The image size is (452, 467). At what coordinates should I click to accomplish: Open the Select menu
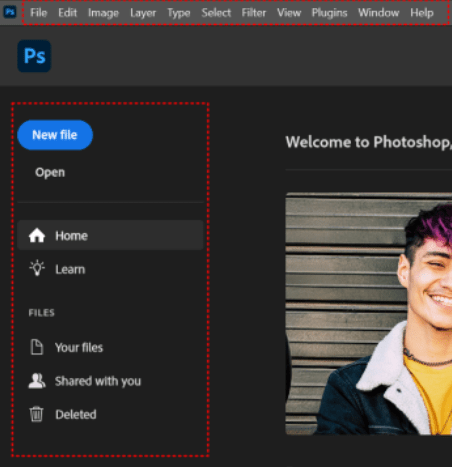point(216,13)
